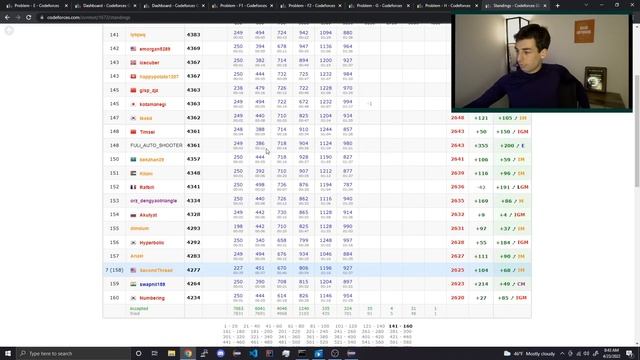This screenshot has width=640, height=360.
Task: Open kotamanegi user profile
Action: click(153, 104)
